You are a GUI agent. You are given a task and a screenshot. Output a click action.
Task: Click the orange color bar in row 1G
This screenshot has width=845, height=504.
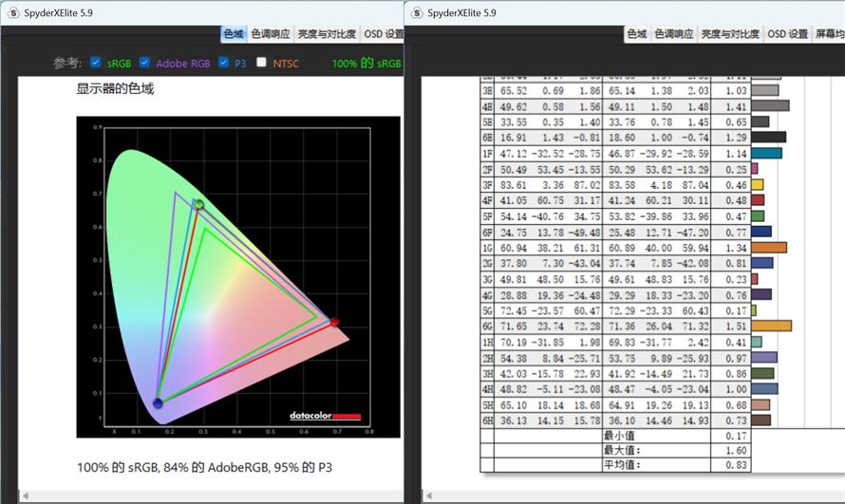coord(769,248)
